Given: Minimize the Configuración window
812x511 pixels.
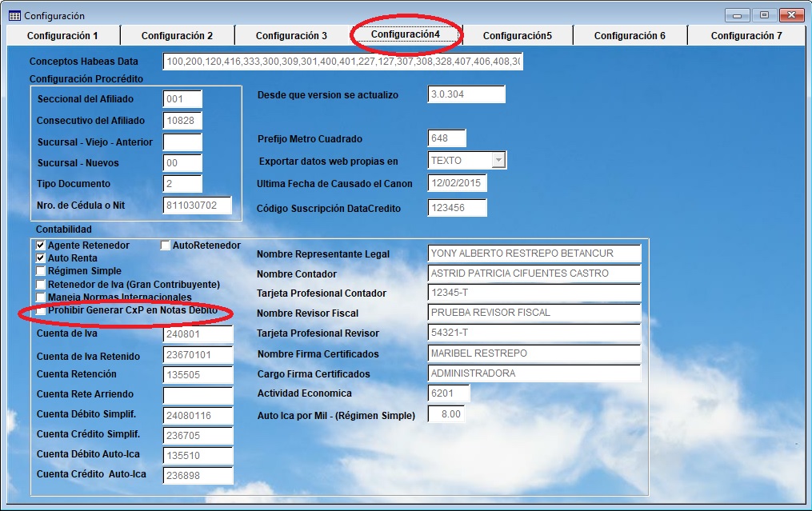Looking at the screenshot, I should 738,15.
